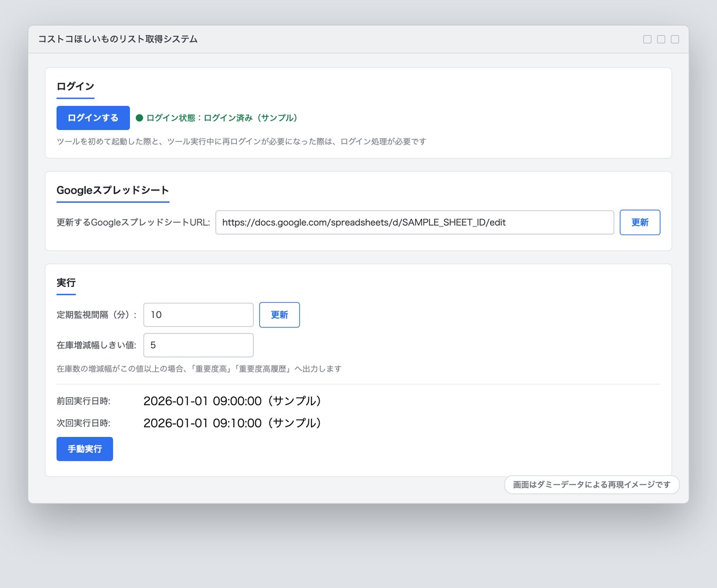
Task: Click the green login status dot
Action: (x=139, y=118)
